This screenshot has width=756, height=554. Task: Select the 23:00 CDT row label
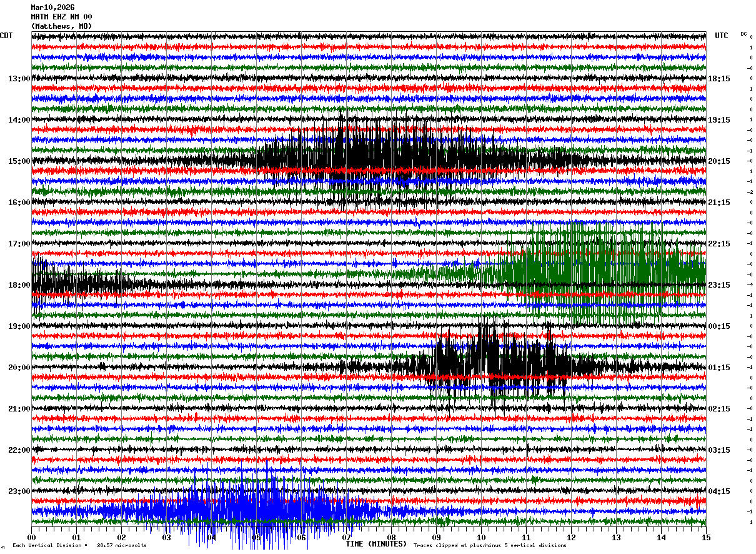[19, 491]
